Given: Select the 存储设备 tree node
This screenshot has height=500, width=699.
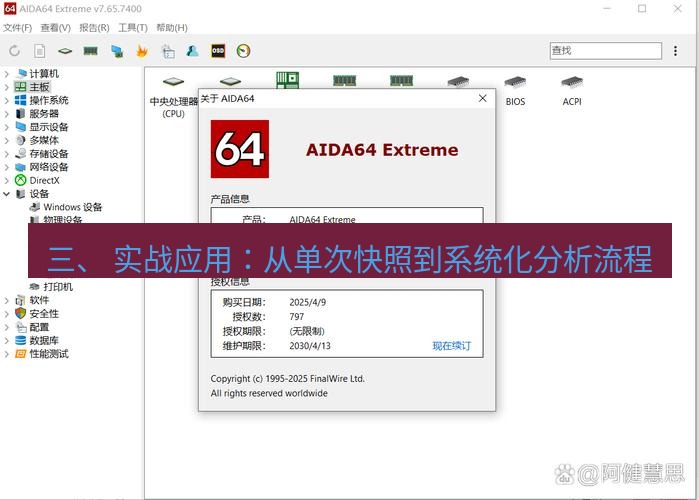Looking at the screenshot, I should (x=49, y=154).
